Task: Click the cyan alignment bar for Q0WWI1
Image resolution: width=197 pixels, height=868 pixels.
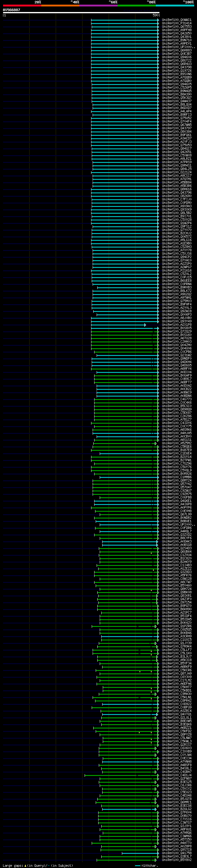Action: coord(125,20)
